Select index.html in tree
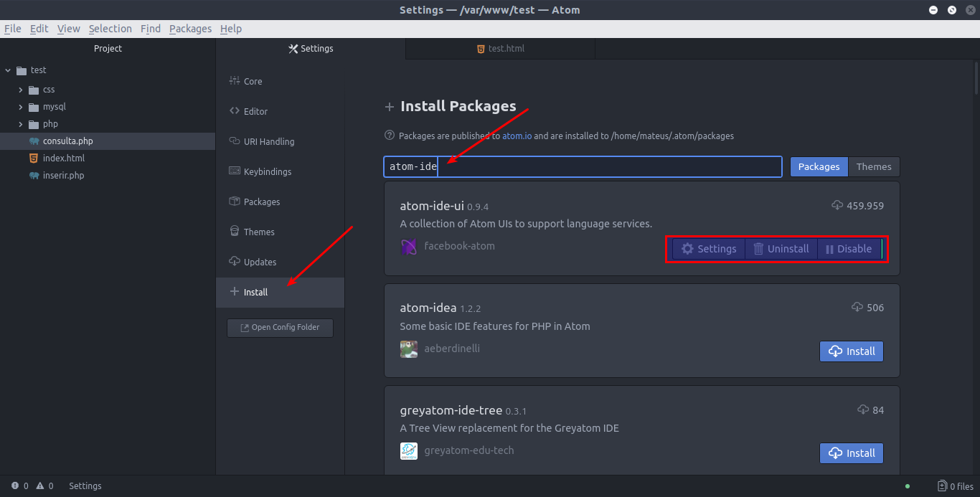This screenshot has height=497, width=980. (108, 158)
